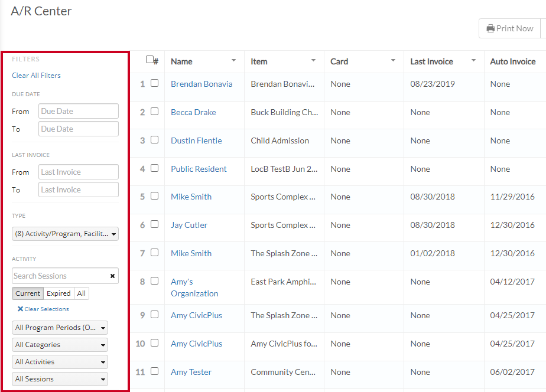The image size is (546, 392).
Task: Click Child Admission item cell
Action: 279,141
